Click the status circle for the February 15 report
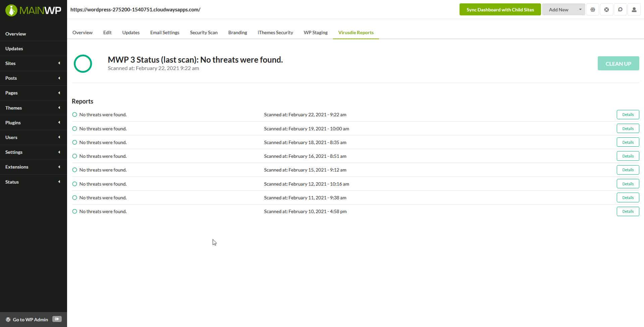 (75, 170)
